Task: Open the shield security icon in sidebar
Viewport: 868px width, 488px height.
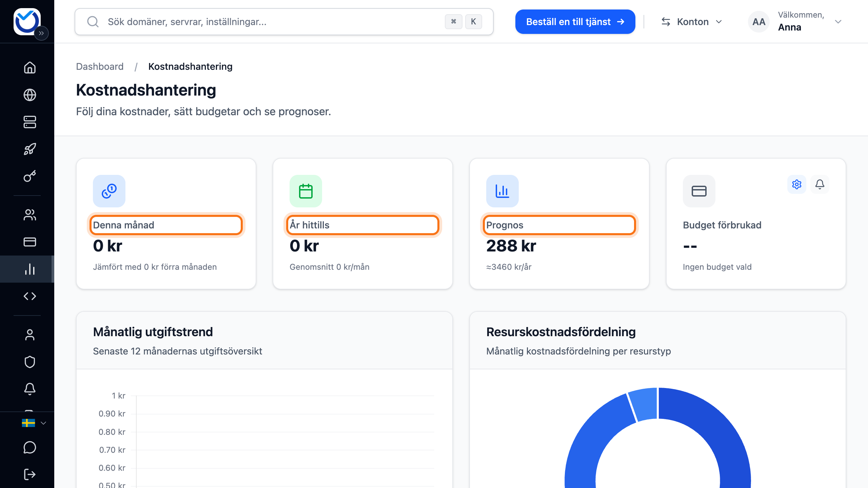Action: click(x=30, y=362)
